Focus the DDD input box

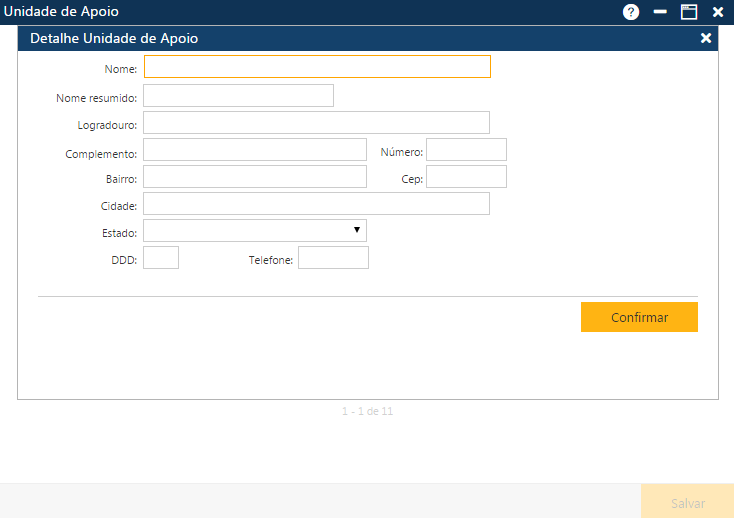coord(161,258)
